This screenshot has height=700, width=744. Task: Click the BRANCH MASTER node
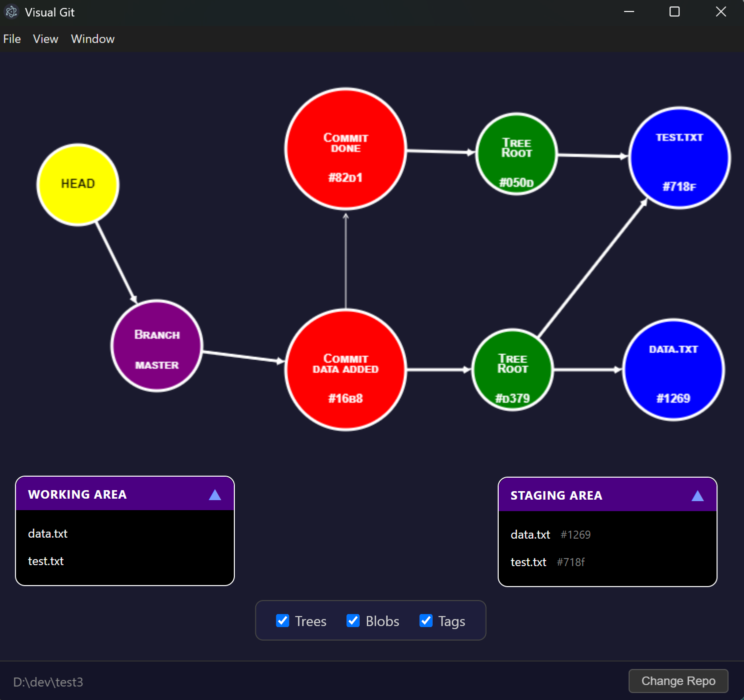point(156,347)
